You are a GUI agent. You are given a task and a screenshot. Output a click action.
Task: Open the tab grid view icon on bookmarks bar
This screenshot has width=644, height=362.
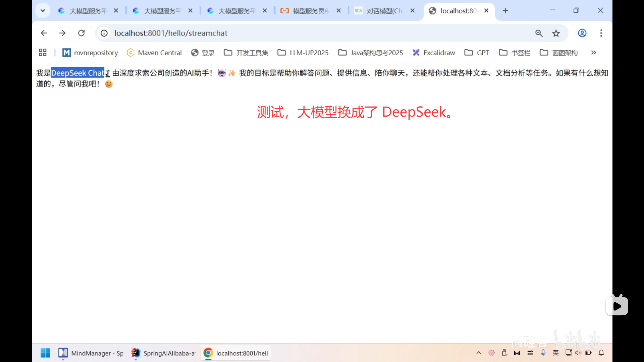[x=42, y=52]
